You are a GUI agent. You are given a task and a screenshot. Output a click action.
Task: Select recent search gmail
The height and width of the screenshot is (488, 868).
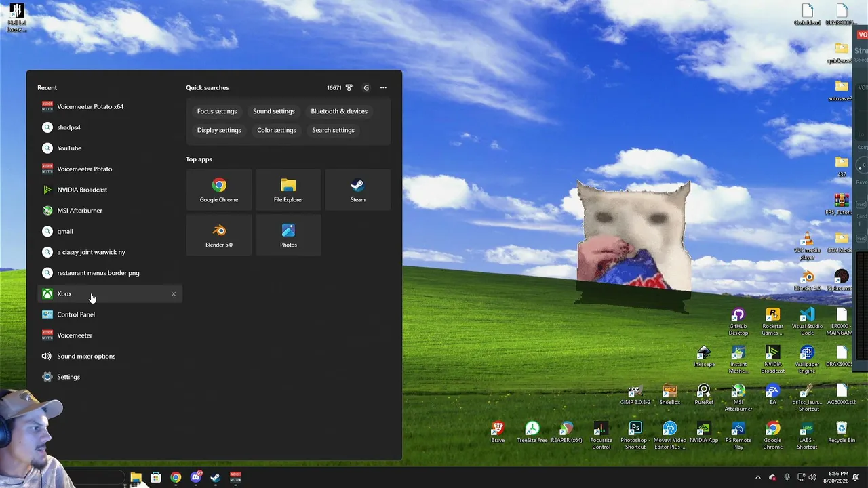tap(110, 231)
